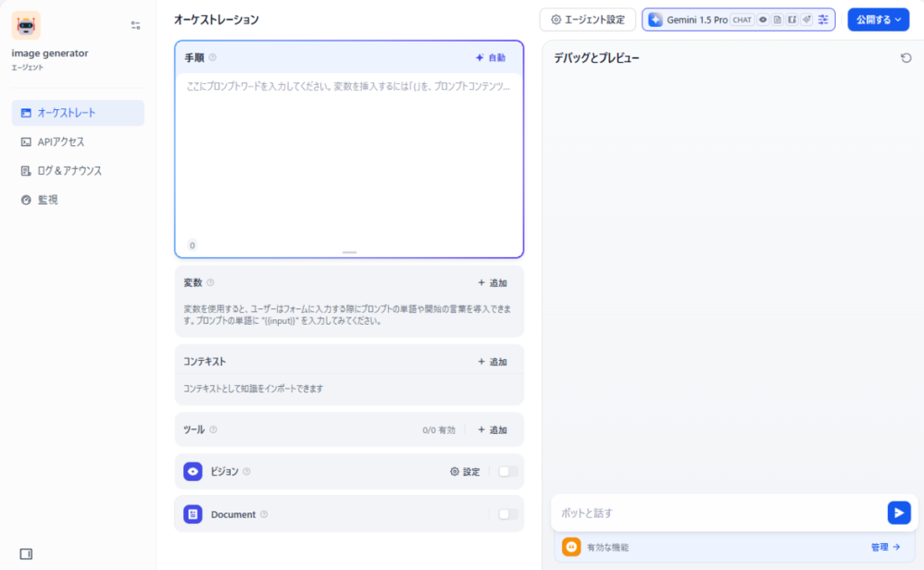Open the 公開する dropdown
Viewport: 924px width, 570px height.
click(878, 19)
